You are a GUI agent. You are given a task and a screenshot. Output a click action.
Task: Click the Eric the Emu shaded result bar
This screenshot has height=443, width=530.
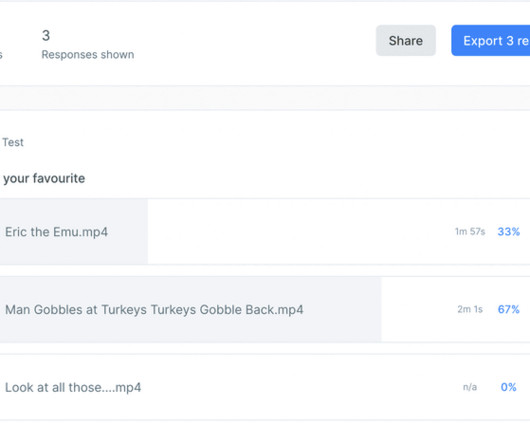click(74, 231)
